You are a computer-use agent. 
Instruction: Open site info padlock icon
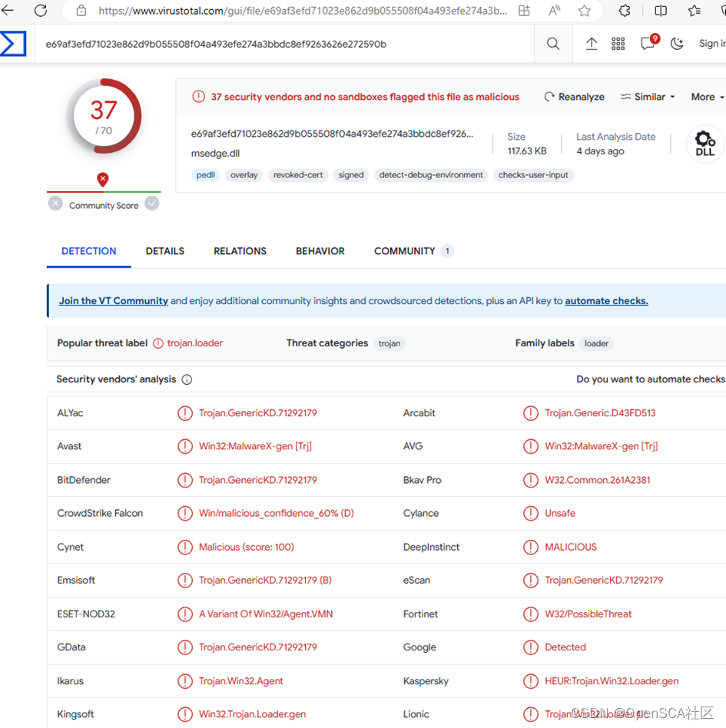pos(81,11)
